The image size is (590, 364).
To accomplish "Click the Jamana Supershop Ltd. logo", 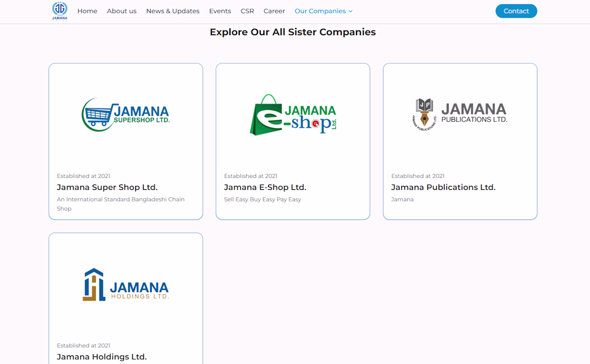I will pyautogui.click(x=126, y=115).
